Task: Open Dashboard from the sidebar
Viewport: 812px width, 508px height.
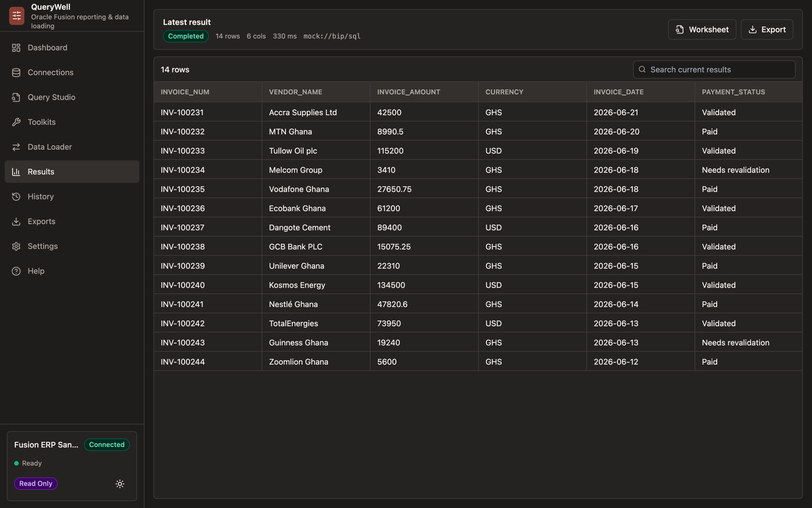Action: [72, 48]
